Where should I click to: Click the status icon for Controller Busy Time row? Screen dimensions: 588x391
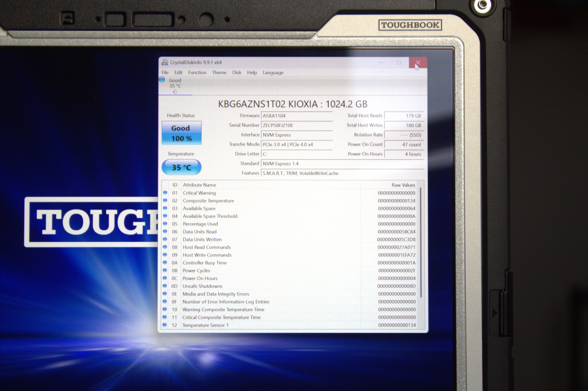(165, 263)
